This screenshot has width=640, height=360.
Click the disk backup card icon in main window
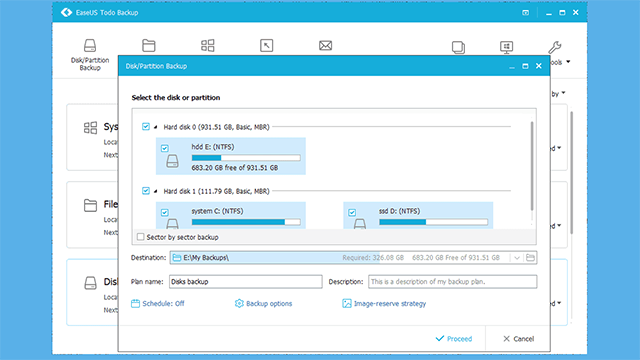point(90,282)
